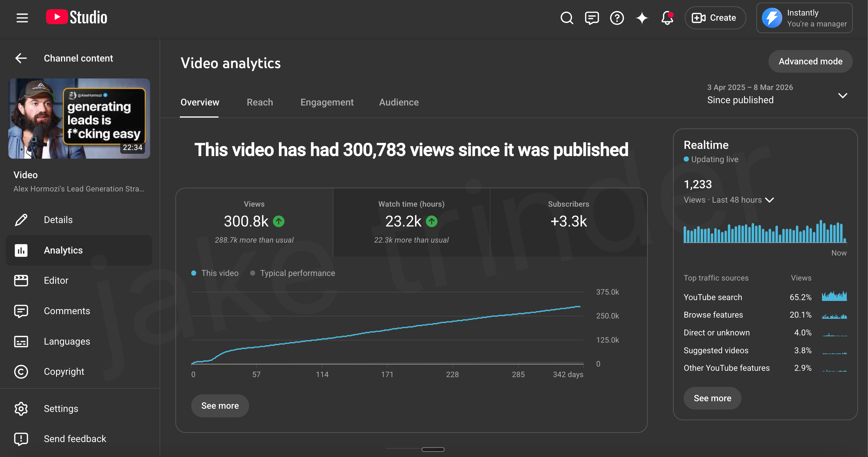Screen dimensions: 868x457
Task: Click the Advanced mode button
Action: pyautogui.click(x=810, y=61)
